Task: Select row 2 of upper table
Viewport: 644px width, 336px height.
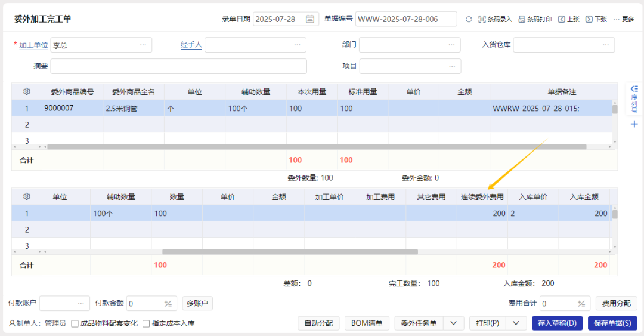Action: (312, 125)
